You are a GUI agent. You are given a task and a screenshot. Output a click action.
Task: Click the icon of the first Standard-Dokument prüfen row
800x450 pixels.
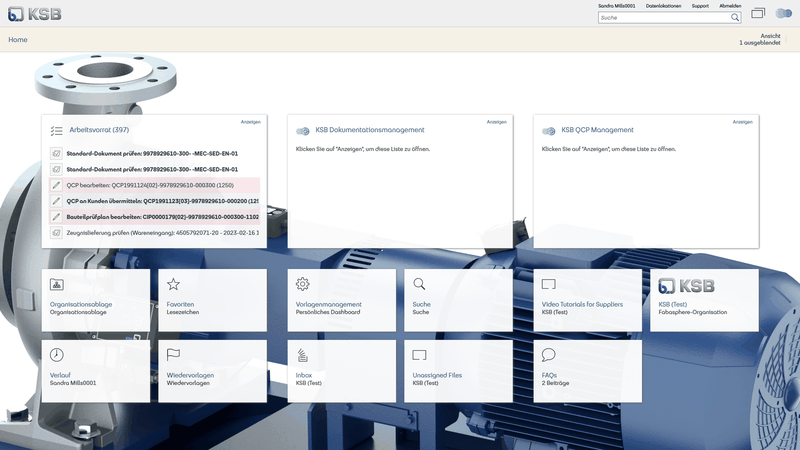(x=56, y=153)
